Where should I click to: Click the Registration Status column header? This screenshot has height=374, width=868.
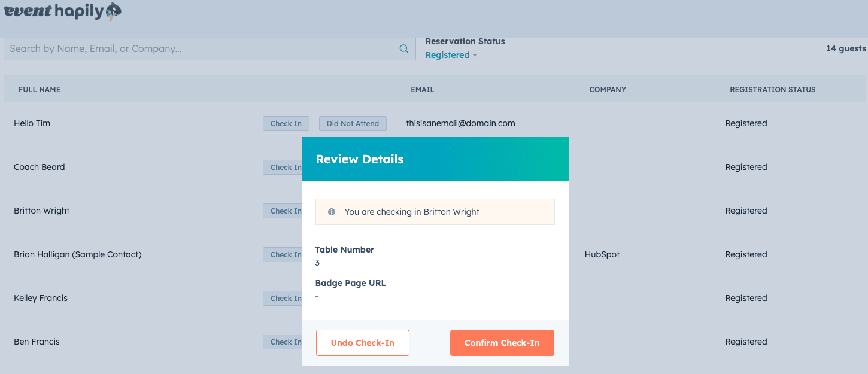772,90
